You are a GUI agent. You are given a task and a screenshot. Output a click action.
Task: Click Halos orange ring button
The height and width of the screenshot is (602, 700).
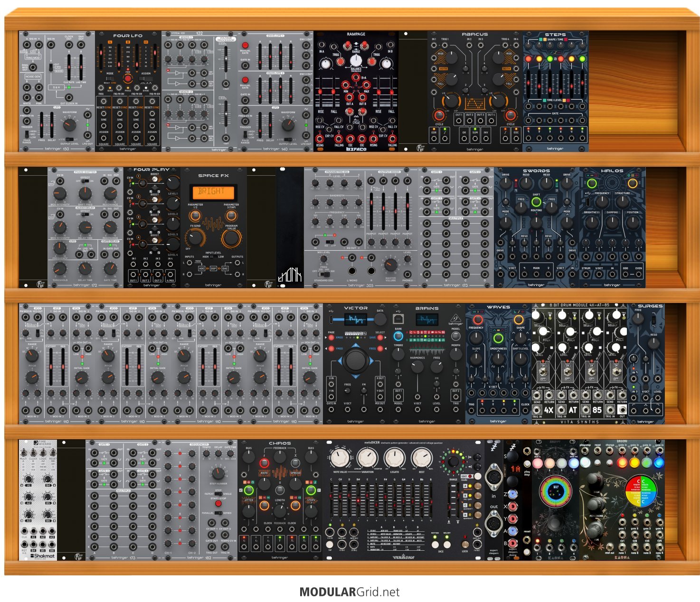point(632,183)
